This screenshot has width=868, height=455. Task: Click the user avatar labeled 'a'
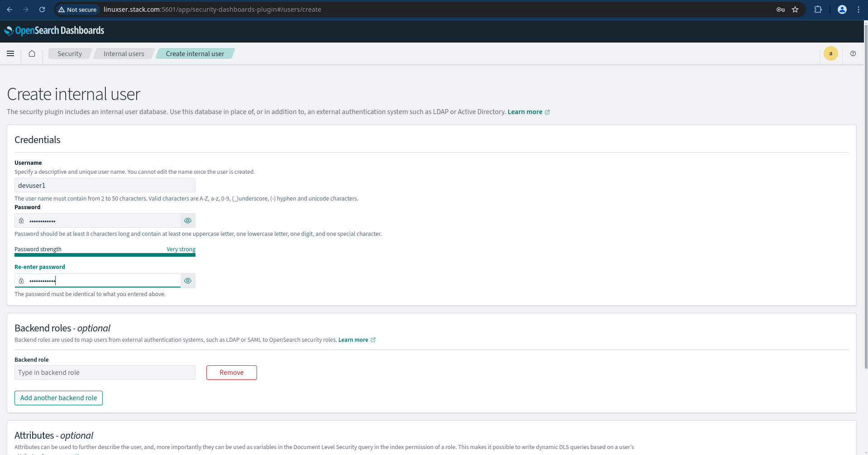[830, 53]
